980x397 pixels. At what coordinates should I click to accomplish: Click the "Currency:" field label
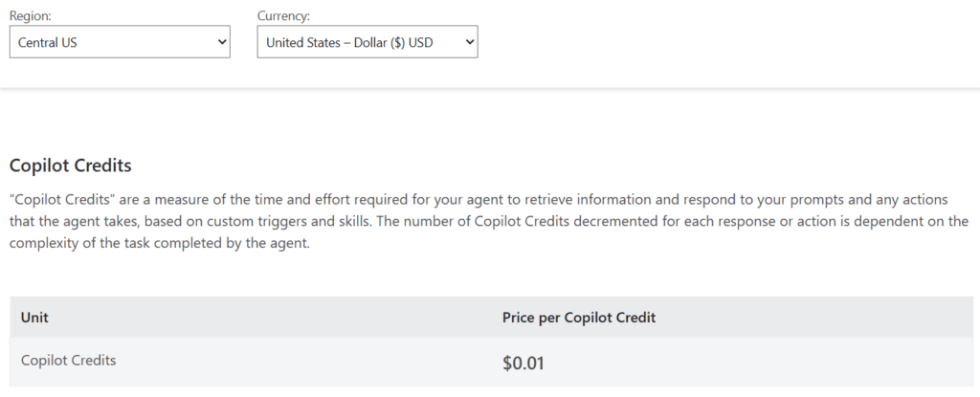284,16
